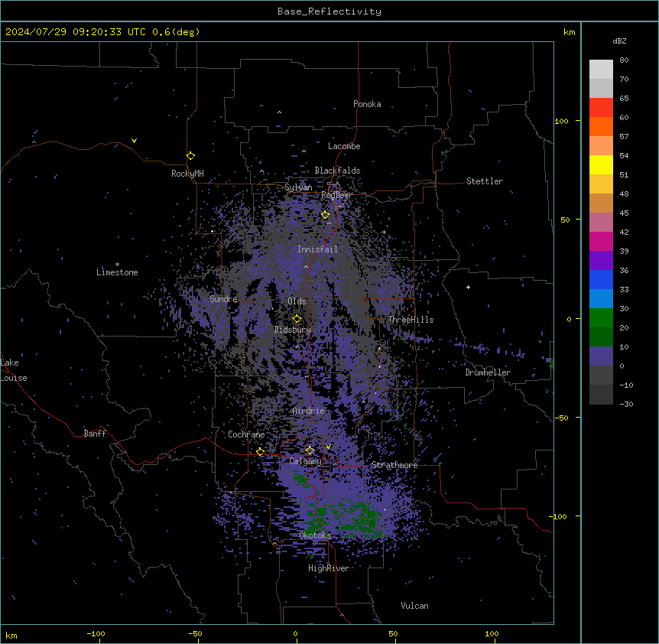Click the yellow diamond marker below the Cochrane label
The width and height of the screenshot is (659, 644).
point(260,452)
